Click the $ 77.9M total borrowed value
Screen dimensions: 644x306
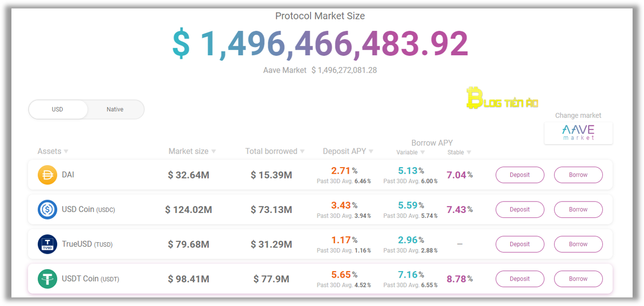[271, 280]
